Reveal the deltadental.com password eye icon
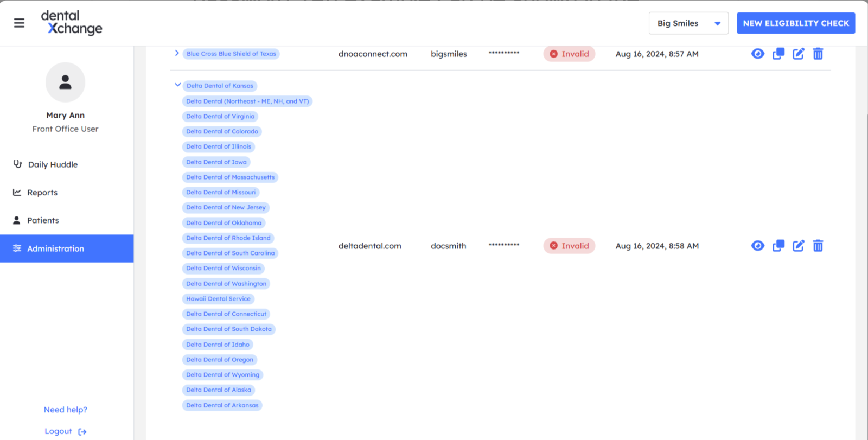Screen dimensions: 868x440 [x=758, y=246]
